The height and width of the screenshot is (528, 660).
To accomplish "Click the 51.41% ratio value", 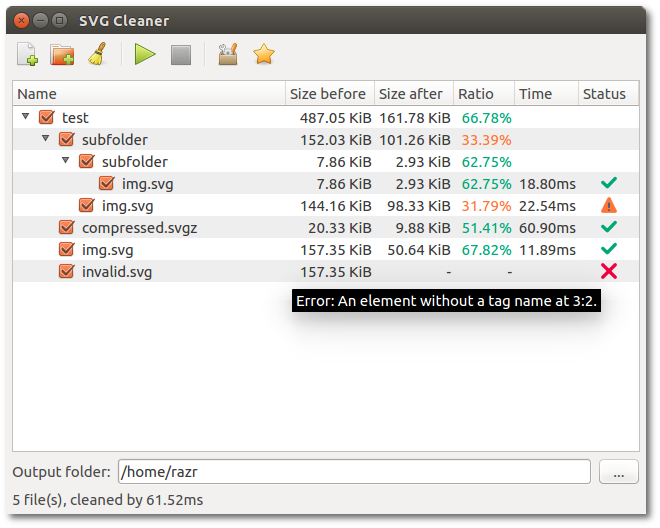I will [486, 228].
